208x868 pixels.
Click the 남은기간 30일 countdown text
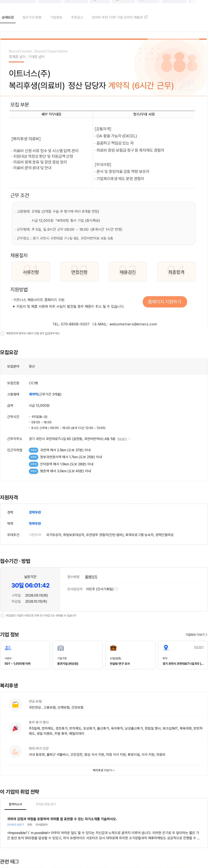click(30, 585)
